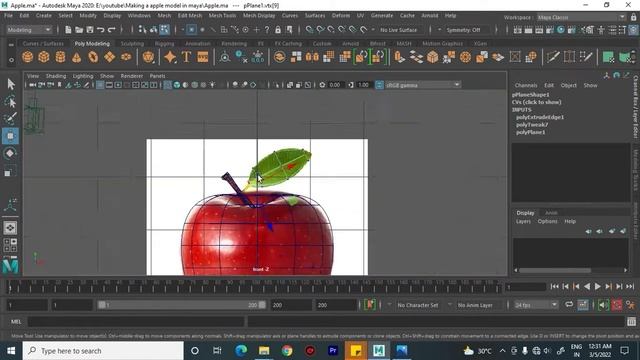This screenshot has width=640, height=360.
Task: Click the Redo icon in status line
Action: pyautogui.click(x=111, y=30)
